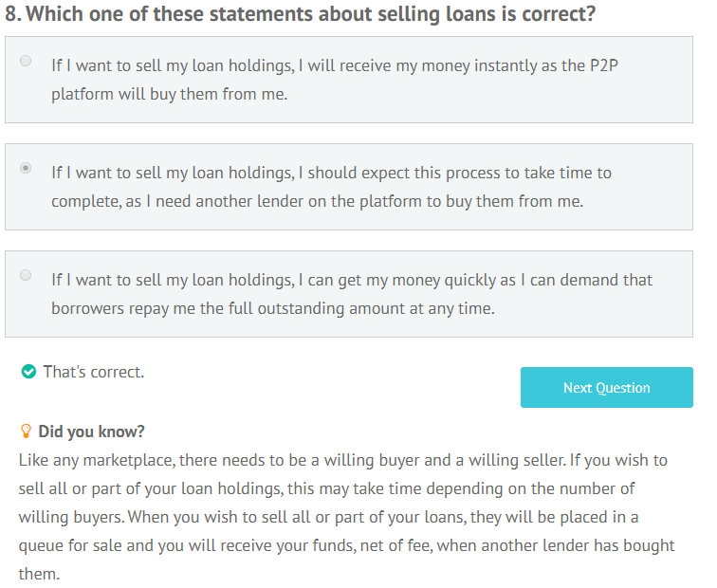Click the sentence starting 'Like any marketplace'
The height and width of the screenshot is (588, 717).
coord(292,460)
